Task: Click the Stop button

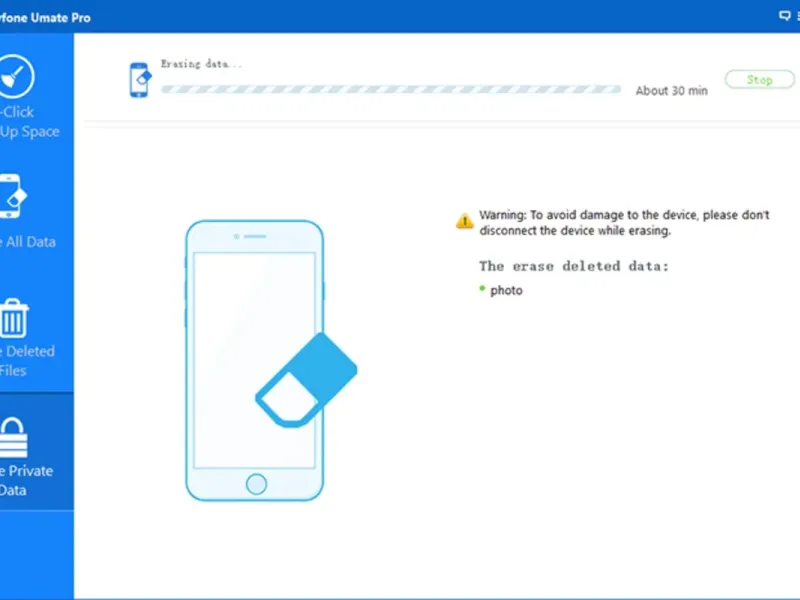Action: (x=759, y=80)
